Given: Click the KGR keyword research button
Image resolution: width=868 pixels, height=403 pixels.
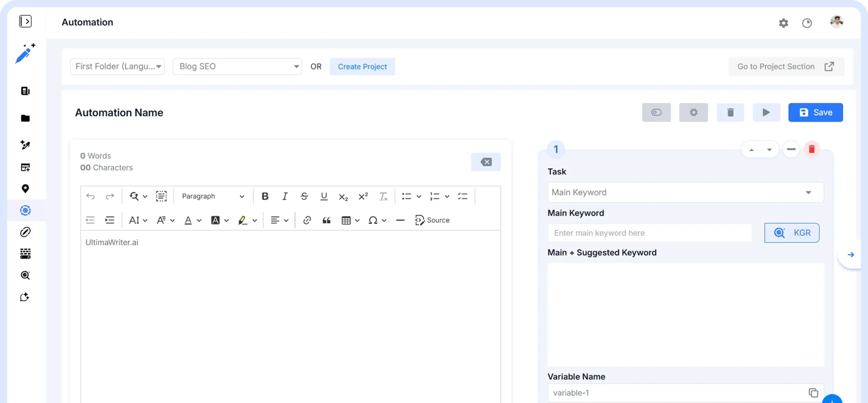Looking at the screenshot, I should tap(792, 233).
